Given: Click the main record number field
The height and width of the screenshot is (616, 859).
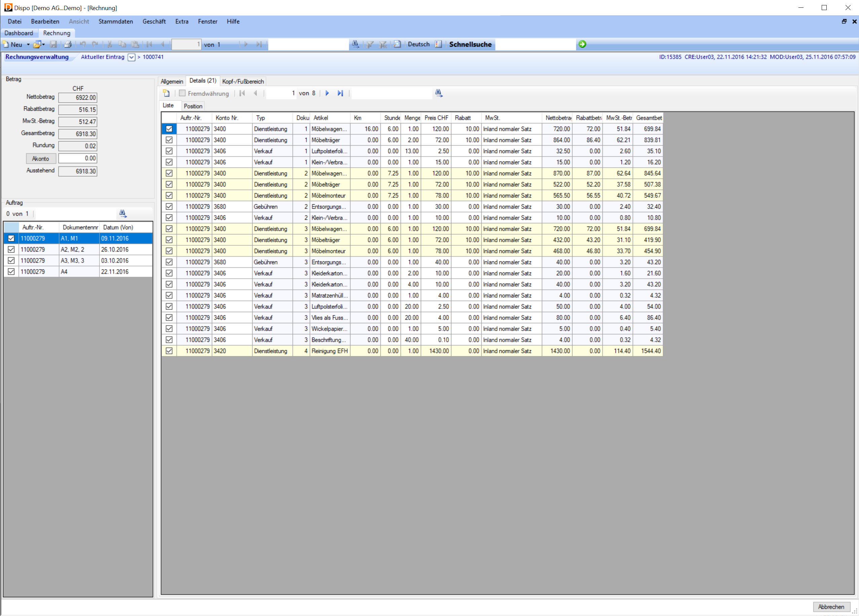Looking at the screenshot, I should (x=186, y=44).
